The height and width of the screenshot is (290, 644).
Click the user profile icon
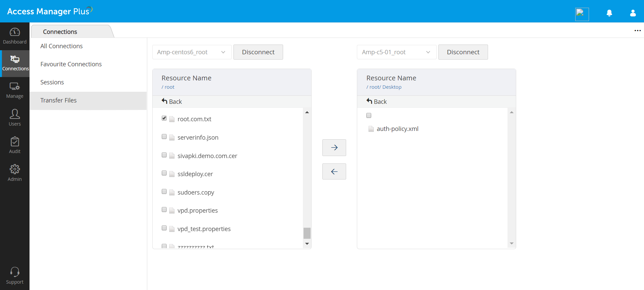[633, 13]
